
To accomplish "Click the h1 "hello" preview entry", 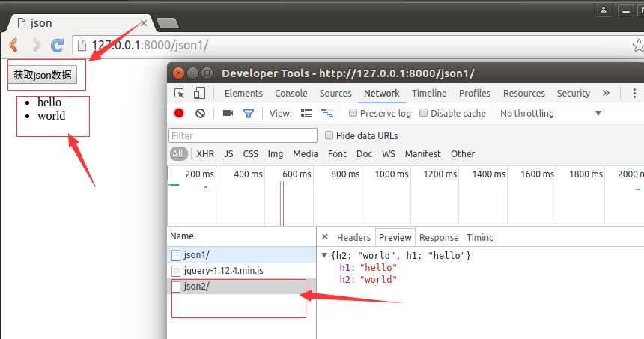I will point(368,268).
